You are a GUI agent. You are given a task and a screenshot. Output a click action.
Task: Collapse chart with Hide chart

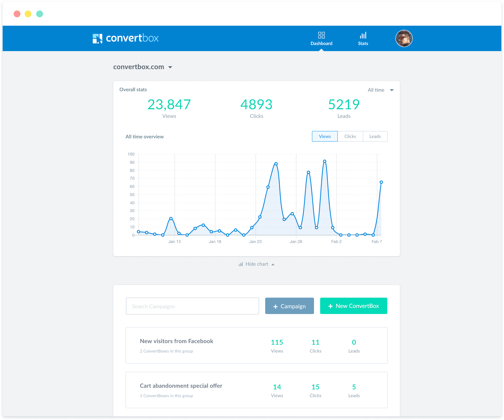pyautogui.click(x=256, y=264)
